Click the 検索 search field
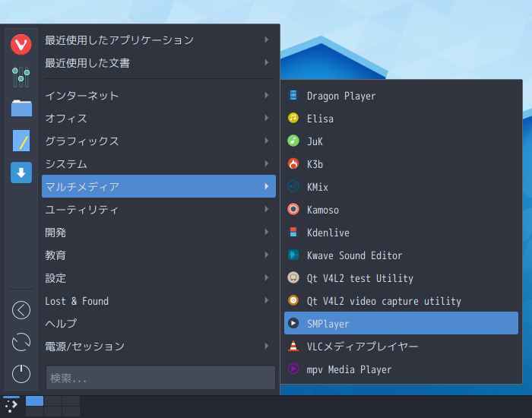532x418 pixels. coord(160,377)
